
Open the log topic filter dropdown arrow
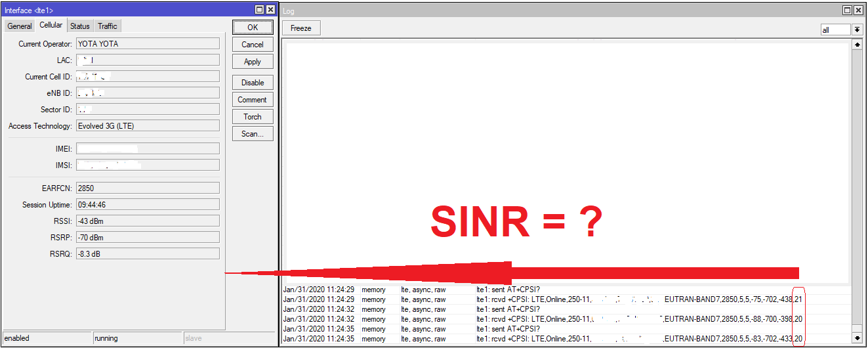pyautogui.click(x=857, y=30)
